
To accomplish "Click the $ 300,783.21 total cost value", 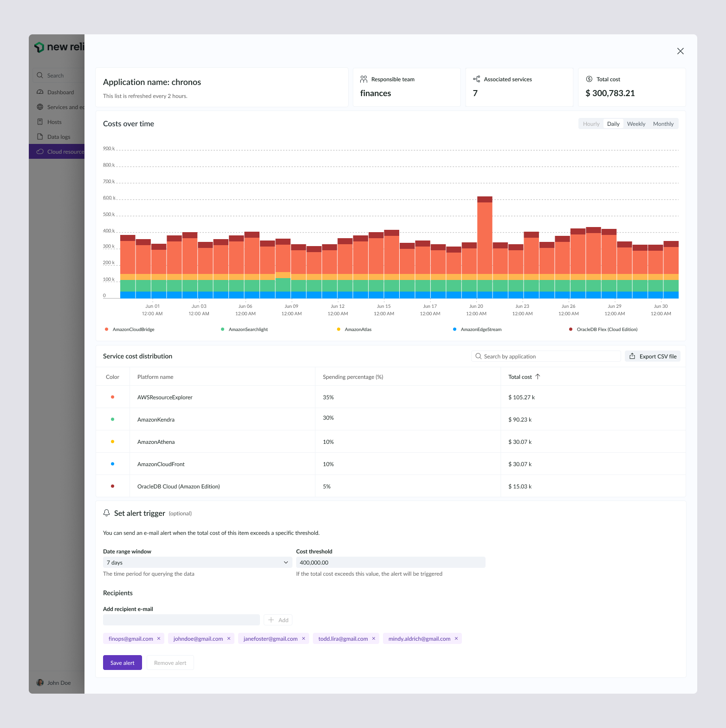I will pyautogui.click(x=610, y=93).
